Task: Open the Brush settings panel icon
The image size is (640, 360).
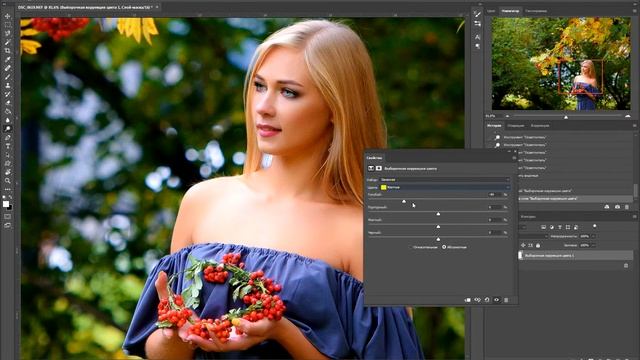Action: click(477, 14)
